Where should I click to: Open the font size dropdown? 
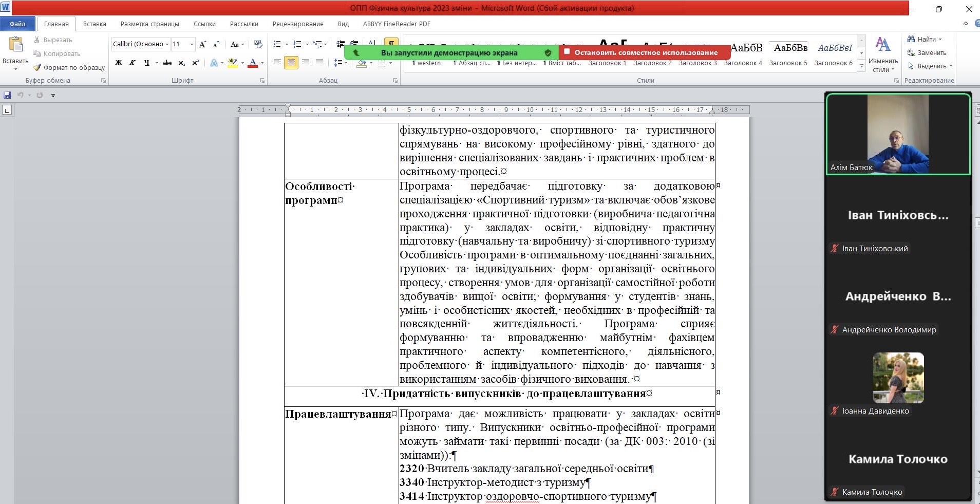click(x=192, y=44)
